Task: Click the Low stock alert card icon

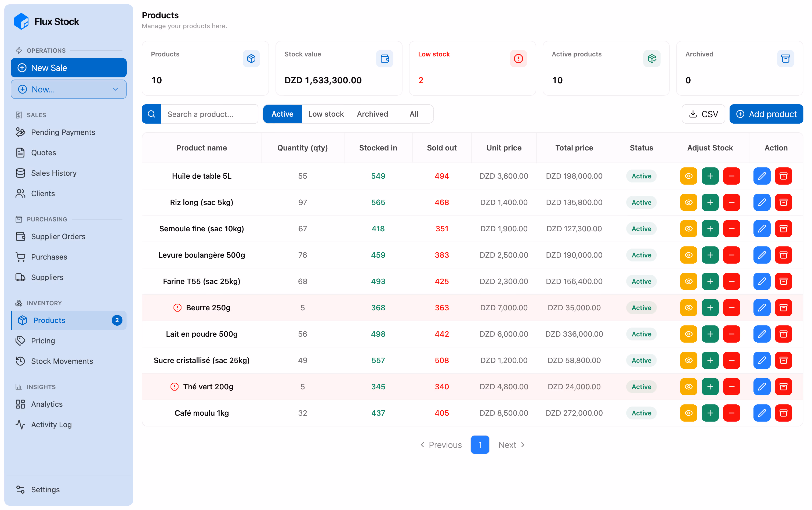Action: pos(518,59)
